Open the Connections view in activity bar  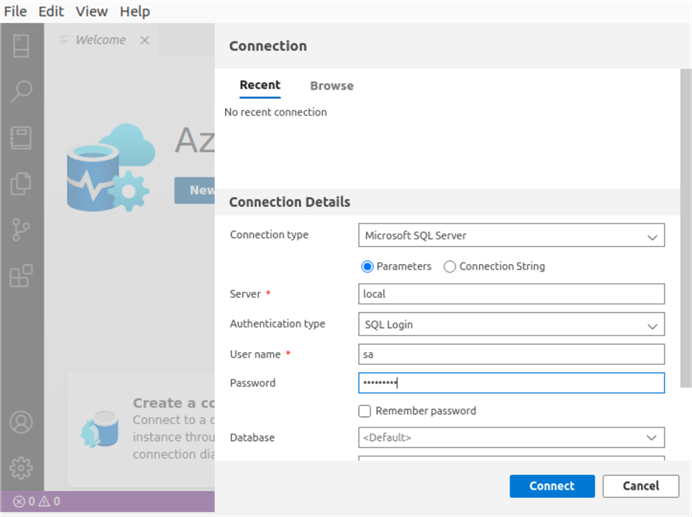pos(21,46)
